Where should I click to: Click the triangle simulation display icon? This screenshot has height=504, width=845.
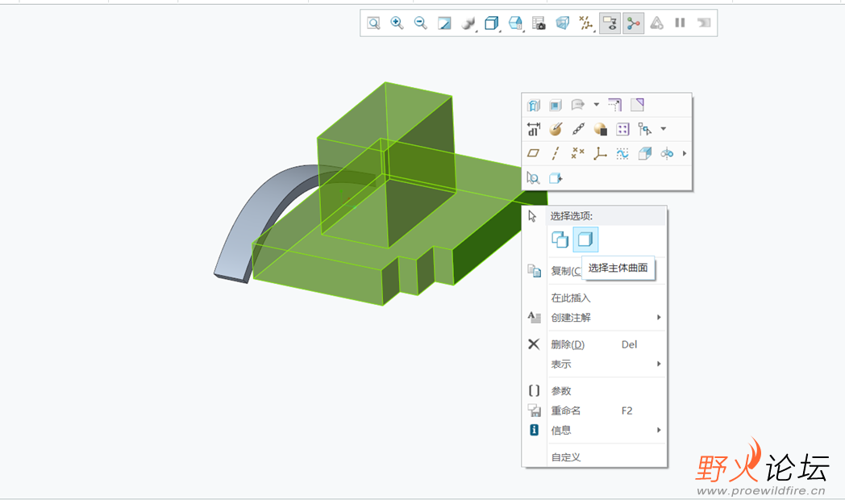coord(656,23)
